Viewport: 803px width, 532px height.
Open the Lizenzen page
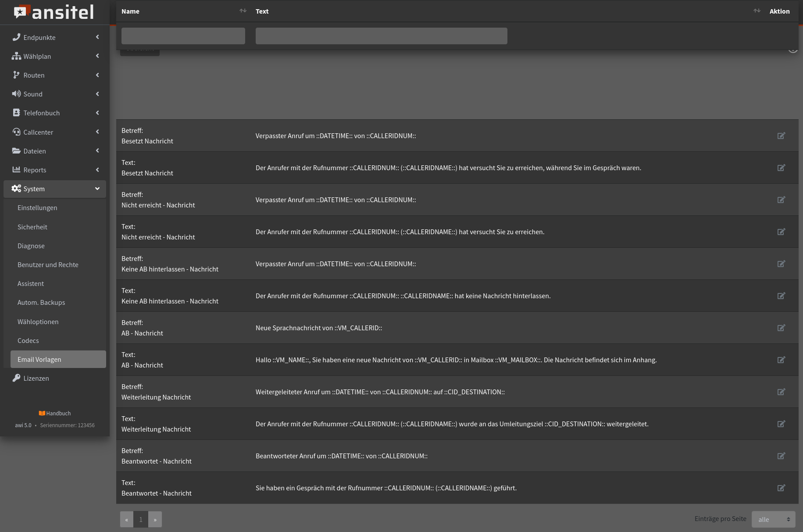[36, 378]
